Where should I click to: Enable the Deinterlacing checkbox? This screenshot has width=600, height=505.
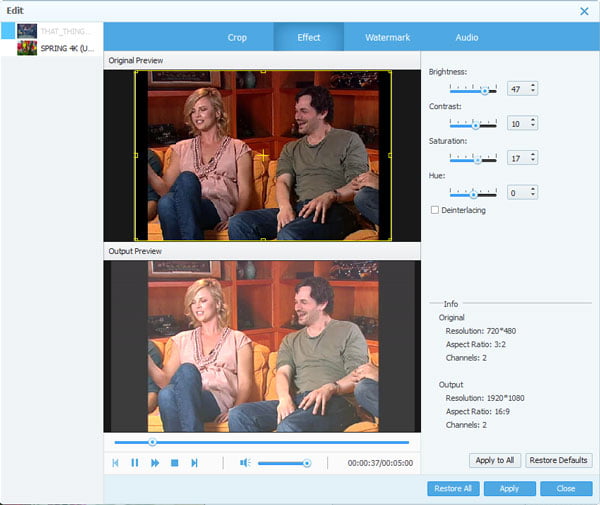435,210
